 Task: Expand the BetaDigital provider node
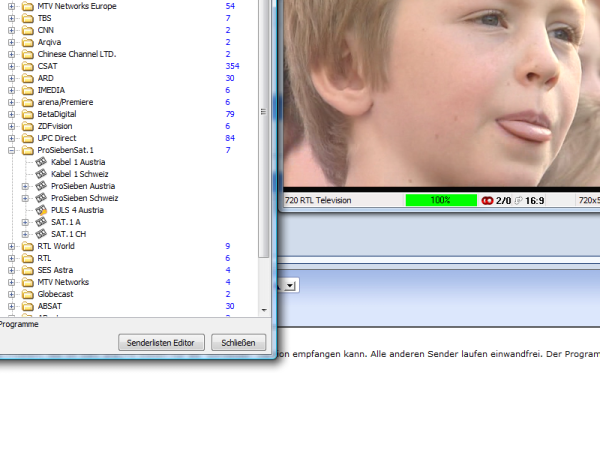pos(11,114)
